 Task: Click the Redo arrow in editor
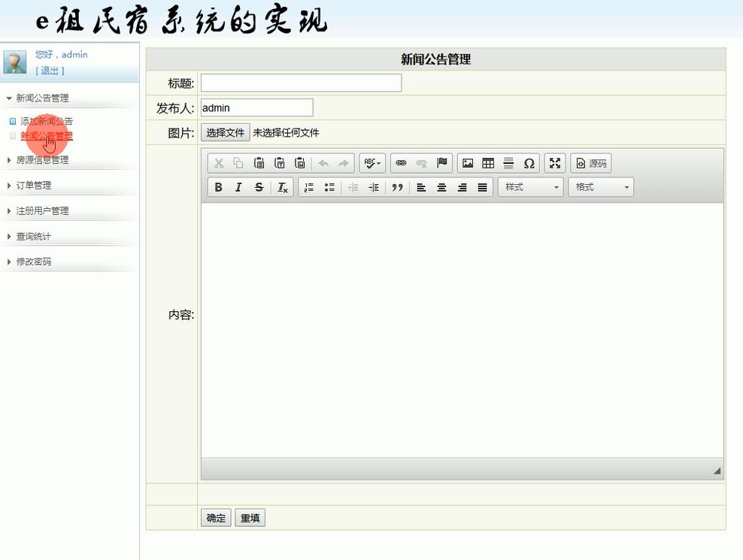[344, 163]
